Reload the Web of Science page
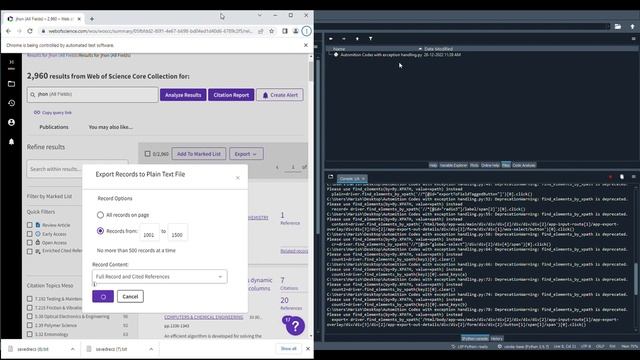The image size is (640, 360). [30, 31]
